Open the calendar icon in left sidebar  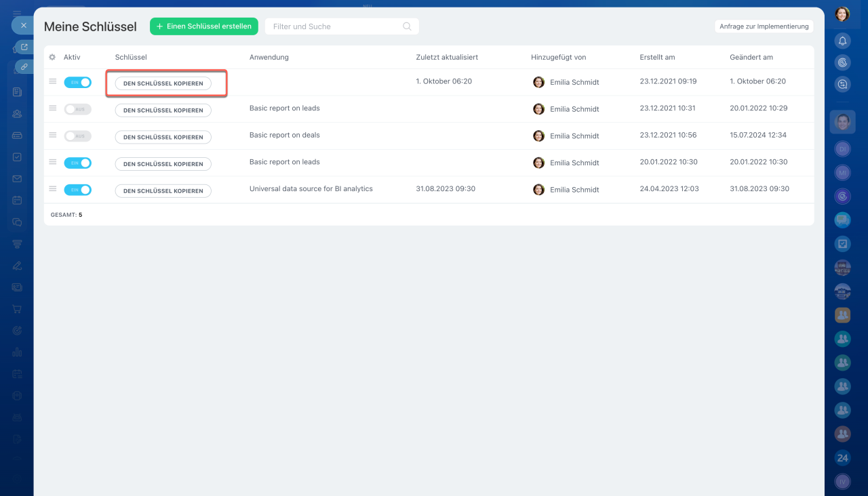tap(17, 201)
